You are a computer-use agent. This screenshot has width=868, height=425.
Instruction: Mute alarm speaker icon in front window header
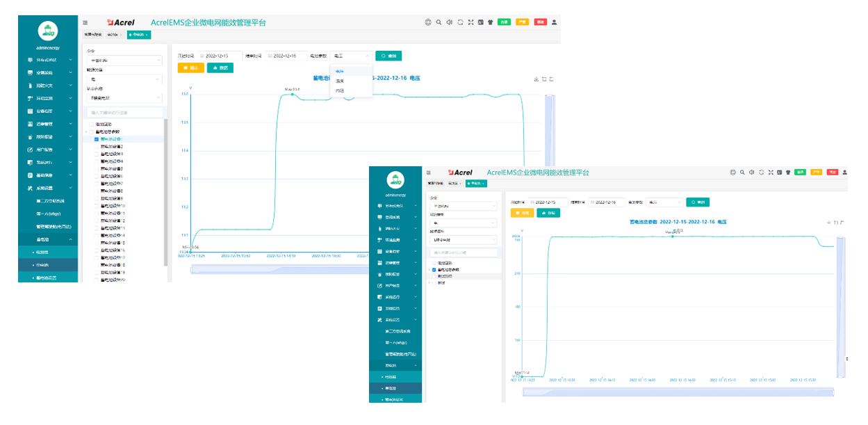click(751, 173)
